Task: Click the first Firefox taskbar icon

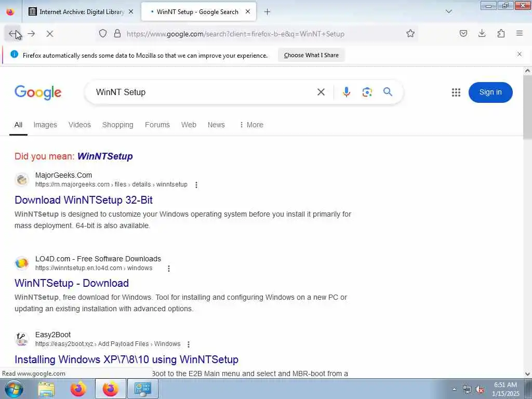Action: point(78,389)
